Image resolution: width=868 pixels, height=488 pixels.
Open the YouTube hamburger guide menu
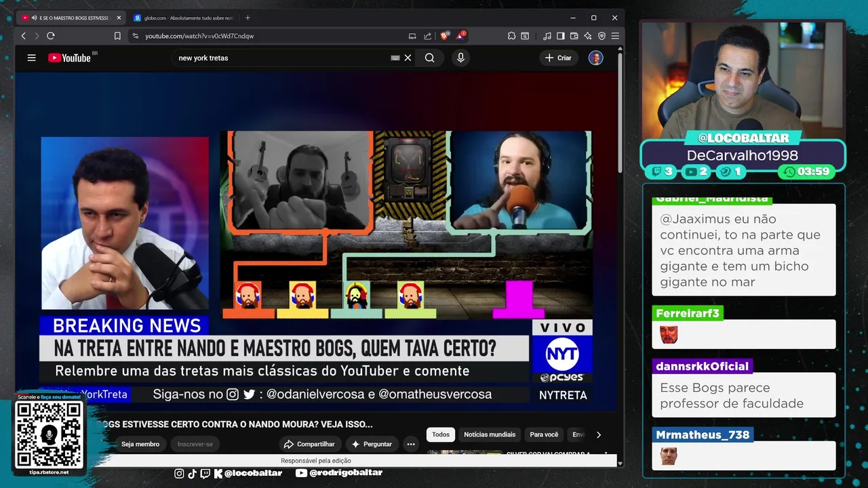pyautogui.click(x=31, y=58)
